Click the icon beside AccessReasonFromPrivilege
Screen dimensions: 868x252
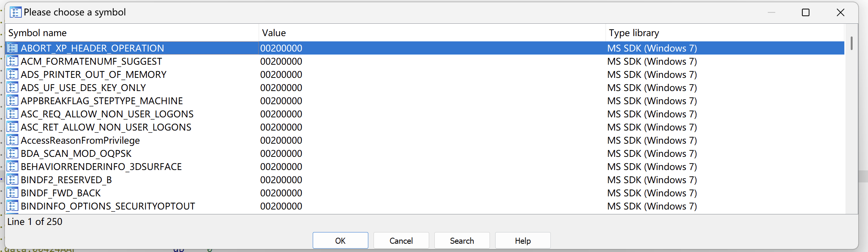click(12, 140)
